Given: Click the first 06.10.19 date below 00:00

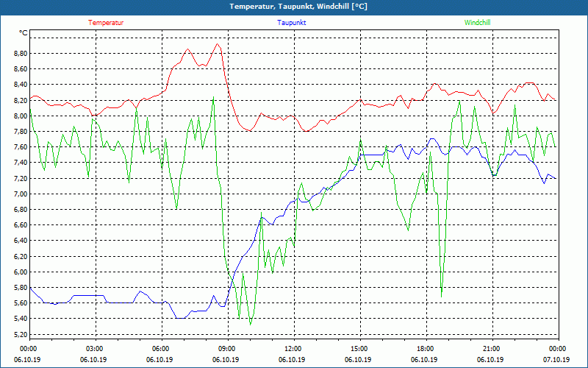Looking at the screenshot, I should pyautogui.click(x=27, y=359).
